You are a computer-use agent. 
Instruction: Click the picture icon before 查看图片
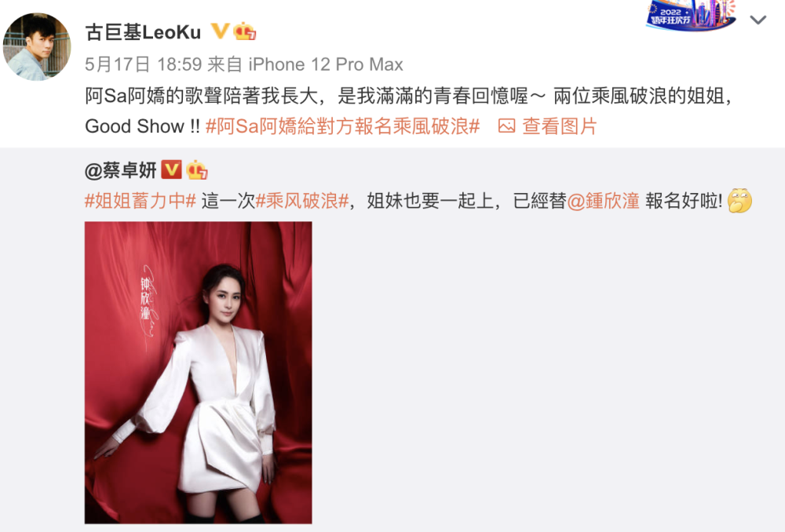(506, 126)
